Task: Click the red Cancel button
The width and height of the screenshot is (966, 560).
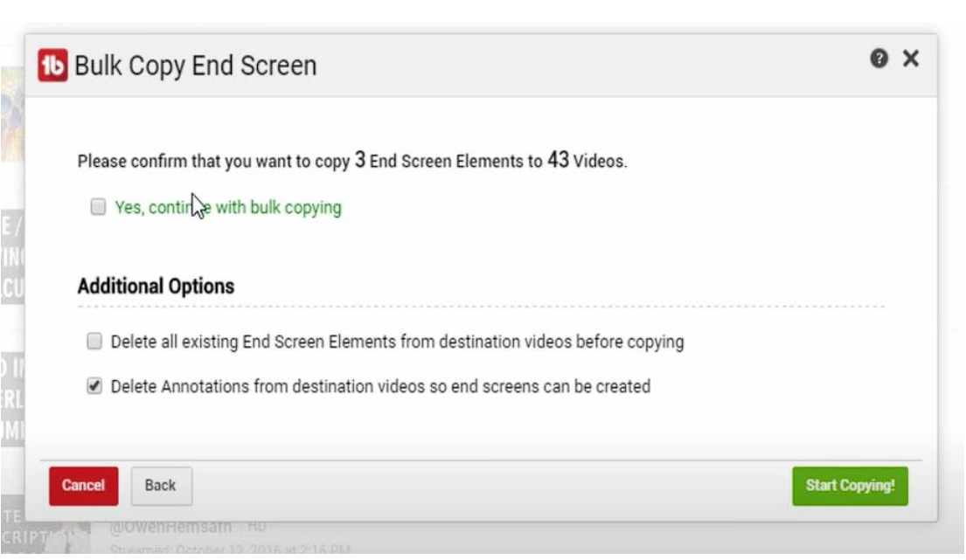Action: pos(83,486)
